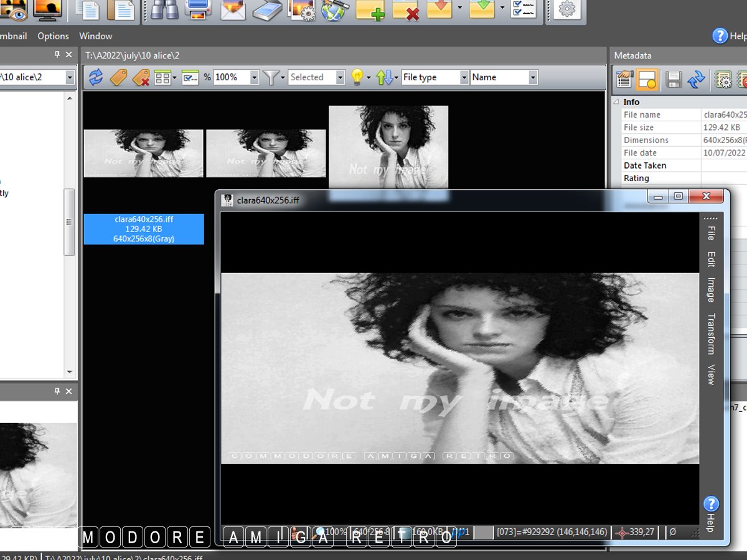Image resolution: width=747 pixels, height=560 pixels.
Task: Click the printer icon in top toolbar
Action: [199, 9]
